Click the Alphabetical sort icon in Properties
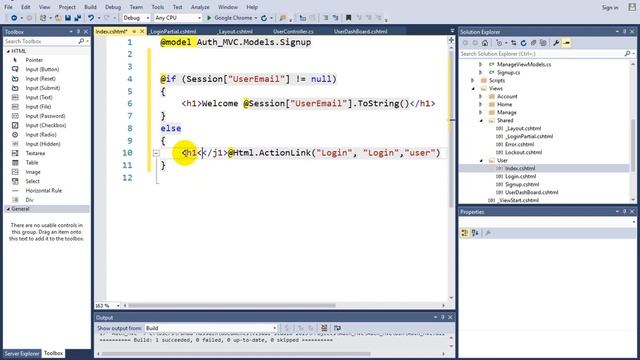The image size is (640, 360). pos(475,233)
